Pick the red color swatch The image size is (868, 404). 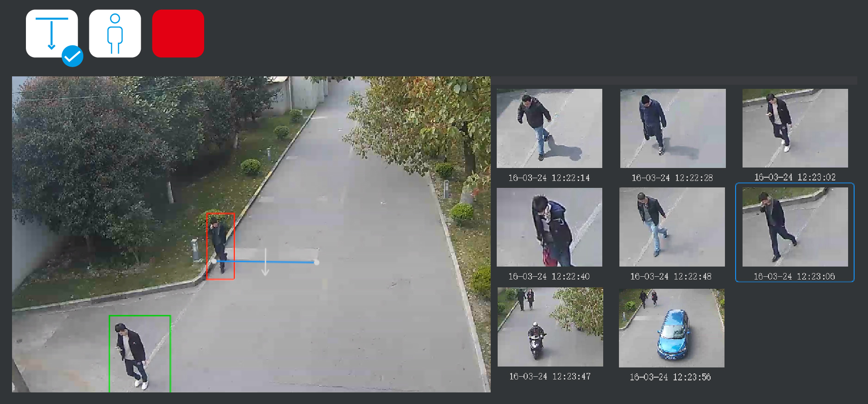(178, 34)
